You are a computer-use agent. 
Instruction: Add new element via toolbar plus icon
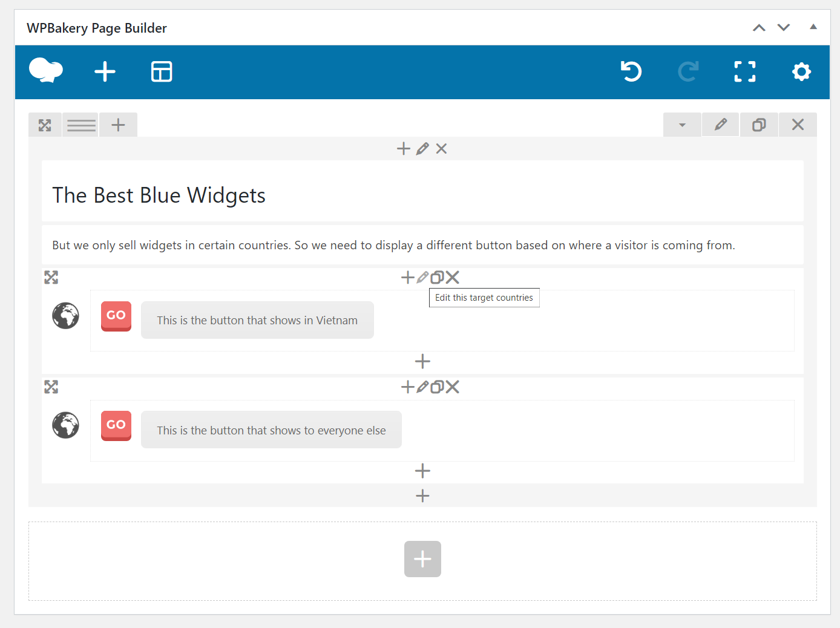pos(105,71)
